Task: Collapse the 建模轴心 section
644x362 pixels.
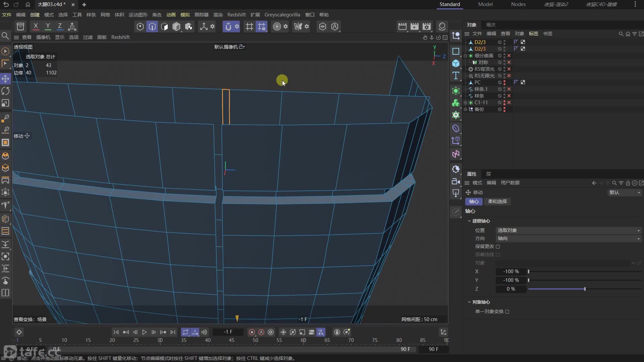Action: (x=469, y=221)
